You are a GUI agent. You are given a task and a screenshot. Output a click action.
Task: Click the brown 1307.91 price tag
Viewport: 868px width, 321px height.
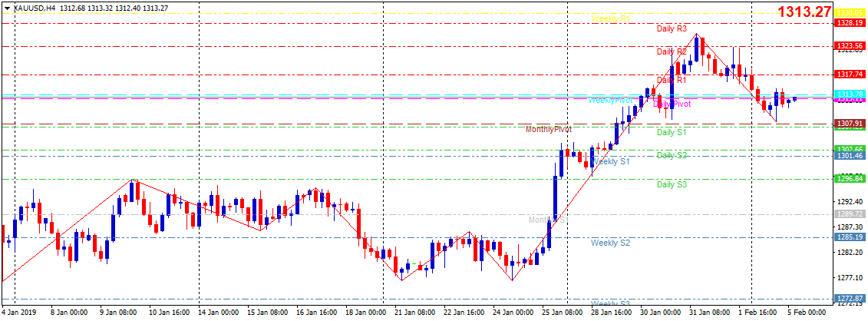848,123
